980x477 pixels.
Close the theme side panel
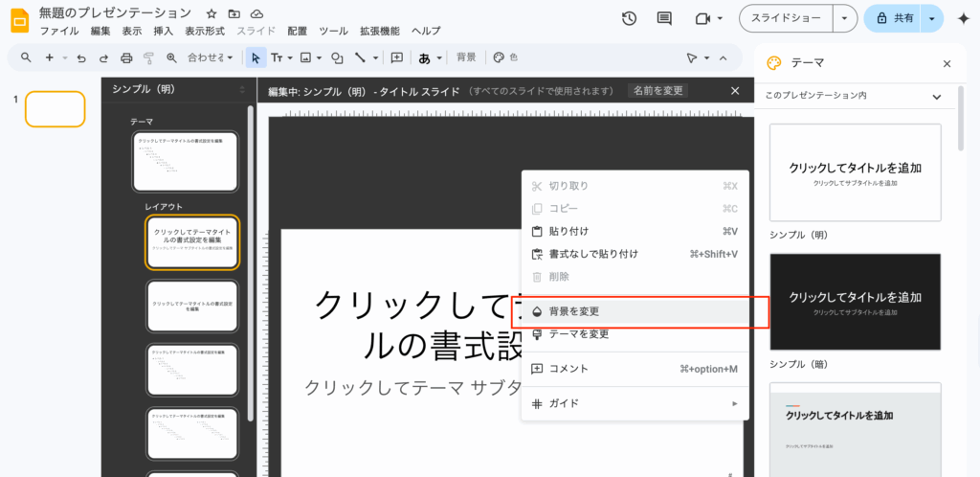point(947,63)
